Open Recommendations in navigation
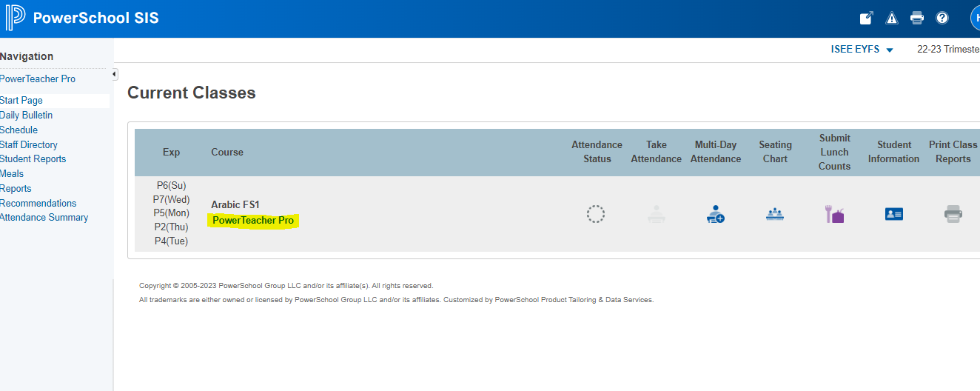Viewport: 980px width, 391px height. (x=38, y=204)
